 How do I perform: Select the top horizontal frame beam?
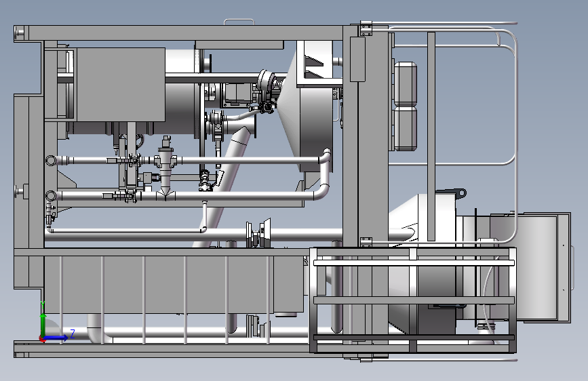178,33
